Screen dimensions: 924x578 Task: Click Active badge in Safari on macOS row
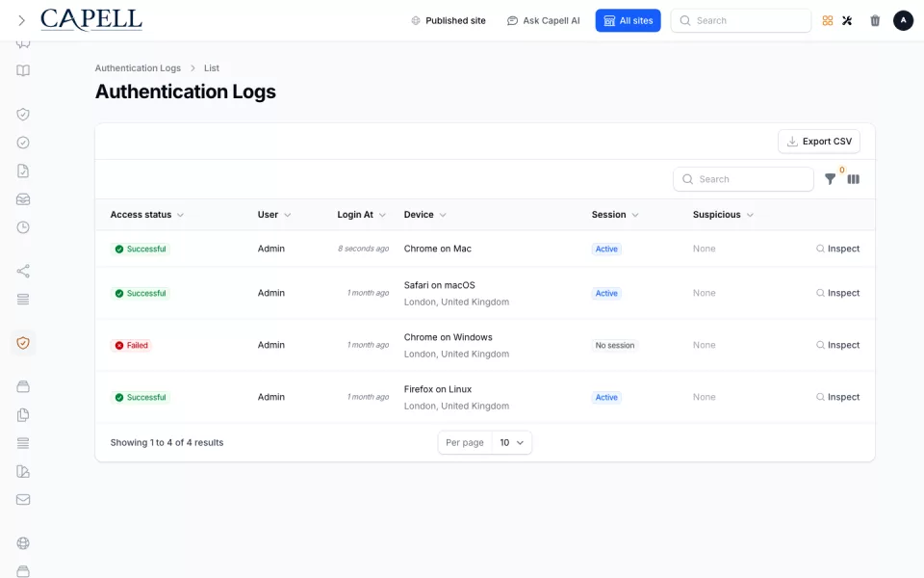coord(606,294)
